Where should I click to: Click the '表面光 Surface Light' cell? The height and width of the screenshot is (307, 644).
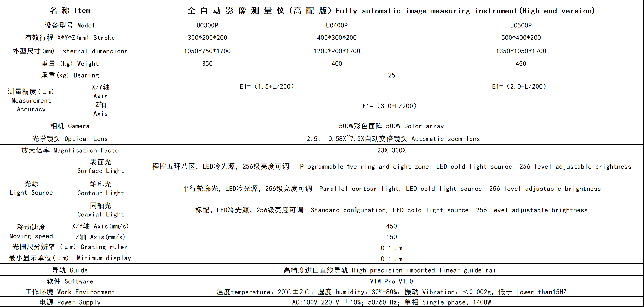click(100, 166)
